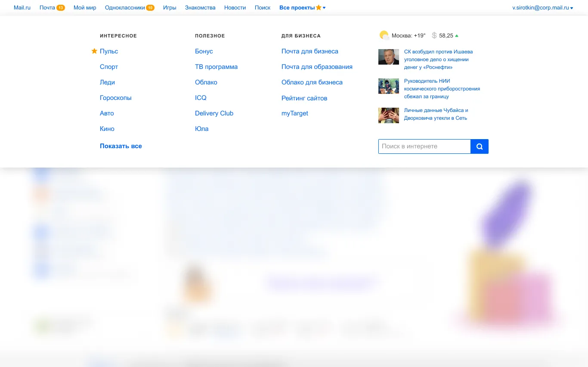Open Рейтинг сайтов

pyautogui.click(x=304, y=98)
